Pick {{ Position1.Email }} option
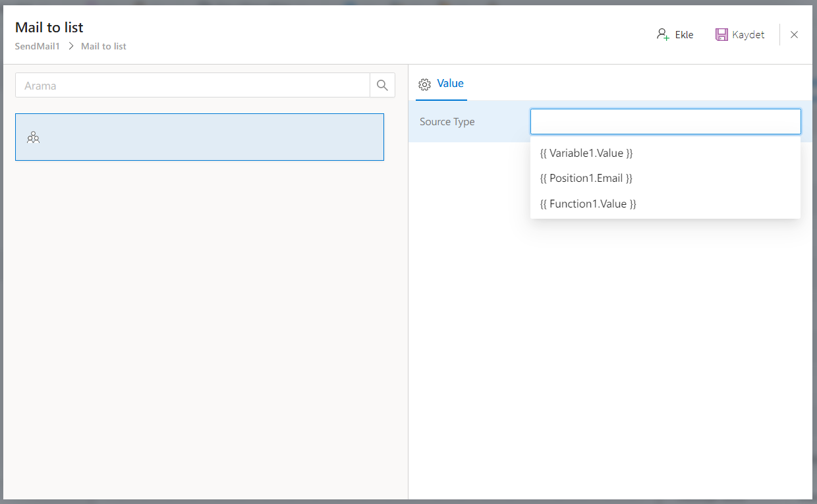The height and width of the screenshot is (504, 817). pyautogui.click(x=586, y=178)
